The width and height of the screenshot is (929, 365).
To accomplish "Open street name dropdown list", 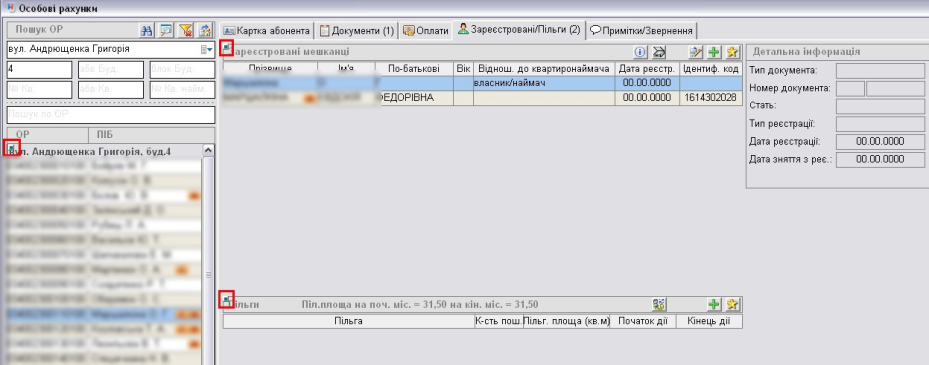I will tap(207, 50).
